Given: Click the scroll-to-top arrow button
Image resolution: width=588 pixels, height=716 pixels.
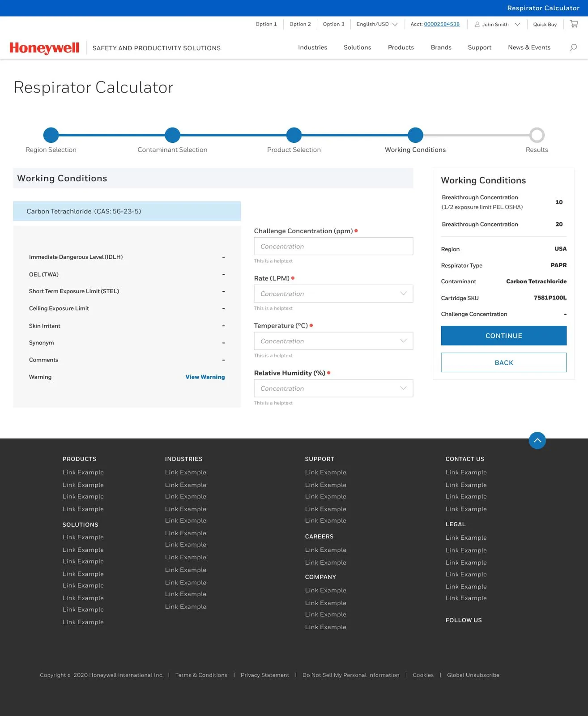Looking at the screenshot, I should (537, 440).
